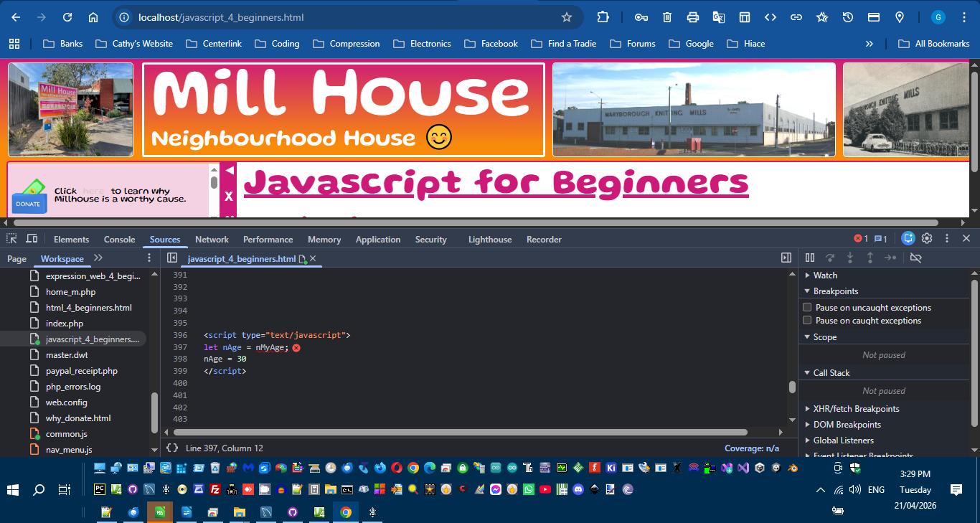980x523 pixels.
Task: Click the Pause script execution icon
Action: [x=810, y=258]
